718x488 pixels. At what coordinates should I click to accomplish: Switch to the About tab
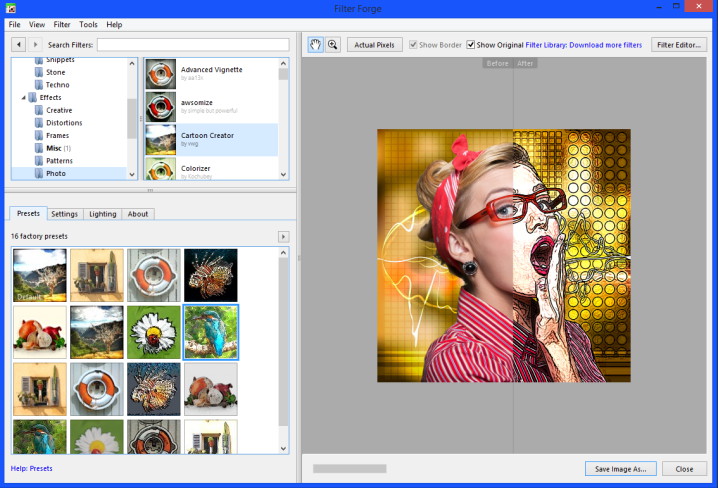[x=138, y=214]
